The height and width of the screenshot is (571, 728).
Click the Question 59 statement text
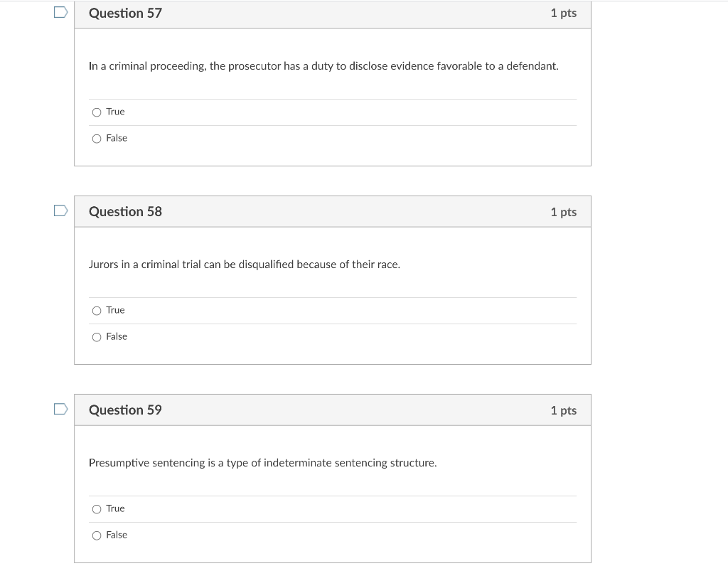point(263,462)
